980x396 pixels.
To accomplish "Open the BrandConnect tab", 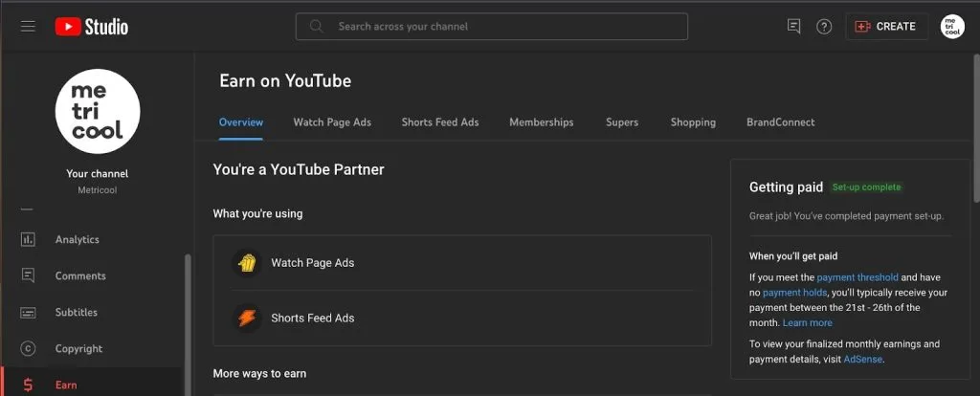I will (781, 122).
